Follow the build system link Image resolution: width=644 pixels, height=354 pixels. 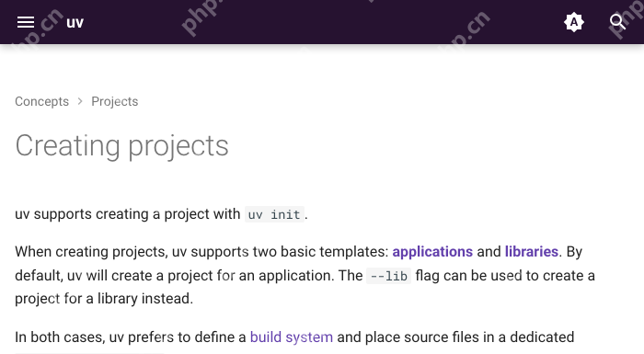click(292, 337)
